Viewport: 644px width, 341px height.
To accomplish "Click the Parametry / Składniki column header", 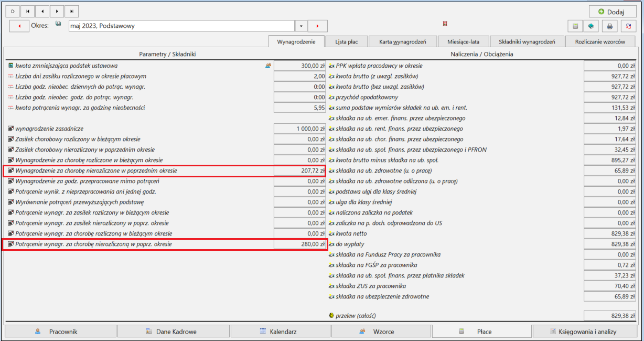I will click(167, 54).
